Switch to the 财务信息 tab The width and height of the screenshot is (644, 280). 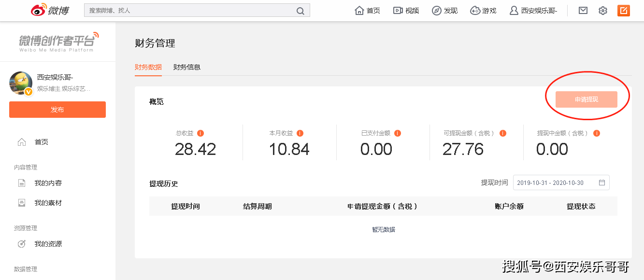click(x=187, y=67)
